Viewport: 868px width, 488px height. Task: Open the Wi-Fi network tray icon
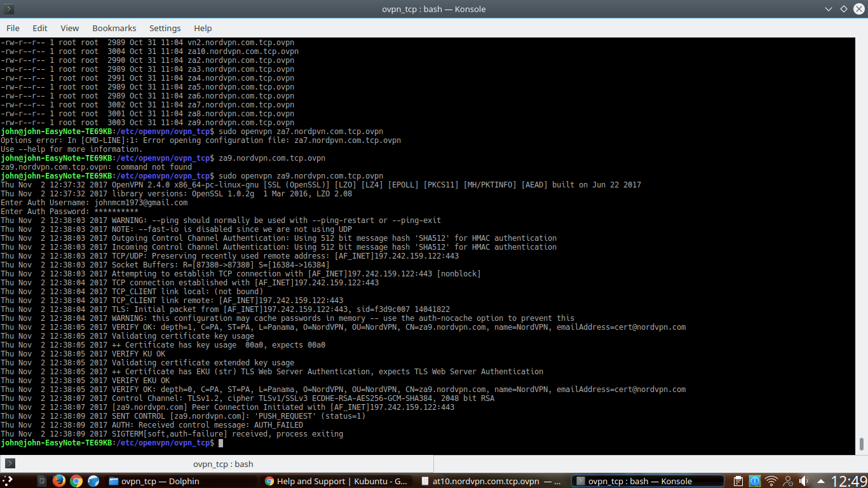(x=771, y=481)
